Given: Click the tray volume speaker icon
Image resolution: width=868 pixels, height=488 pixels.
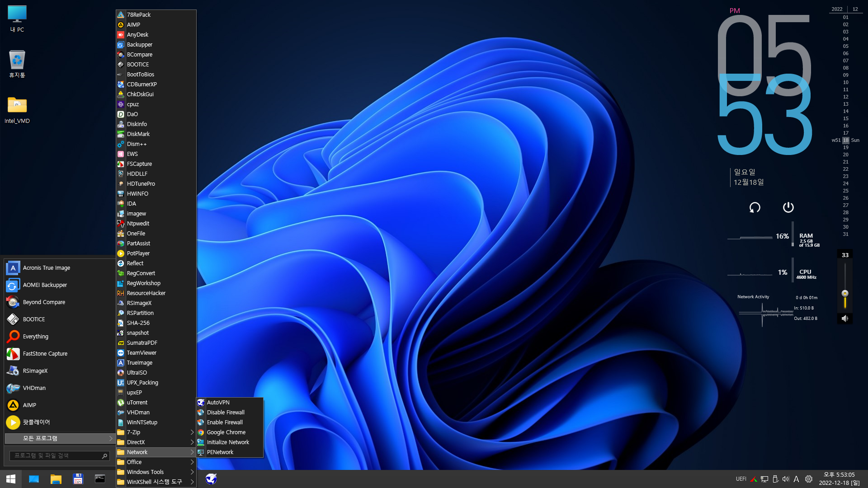Looking at the screenshot, I should [x=786, y=479].
